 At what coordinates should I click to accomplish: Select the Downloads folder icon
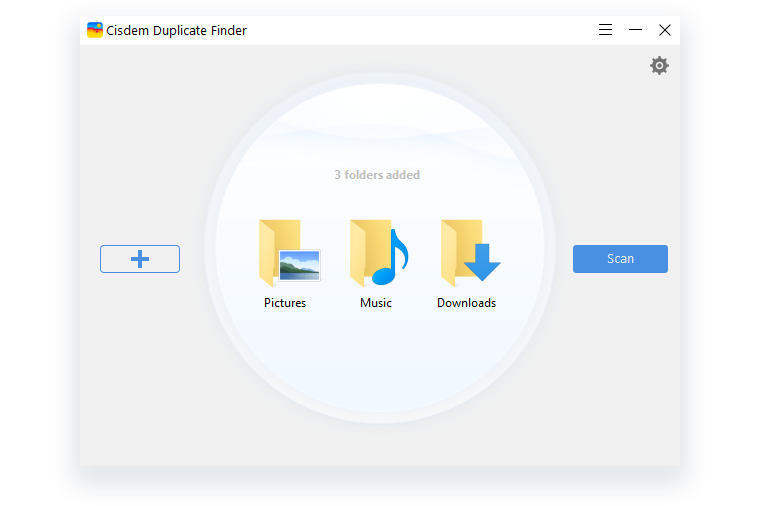click(467, 254)
